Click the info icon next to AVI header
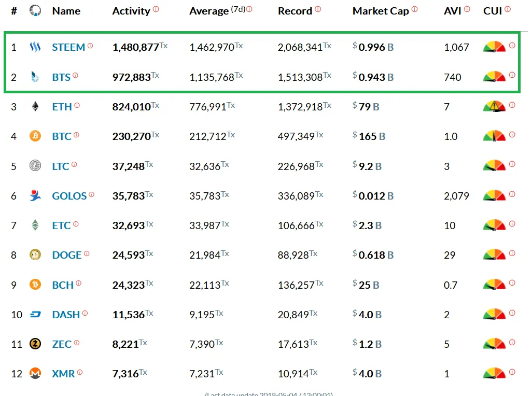532x396 pixels. coord(467,9)
